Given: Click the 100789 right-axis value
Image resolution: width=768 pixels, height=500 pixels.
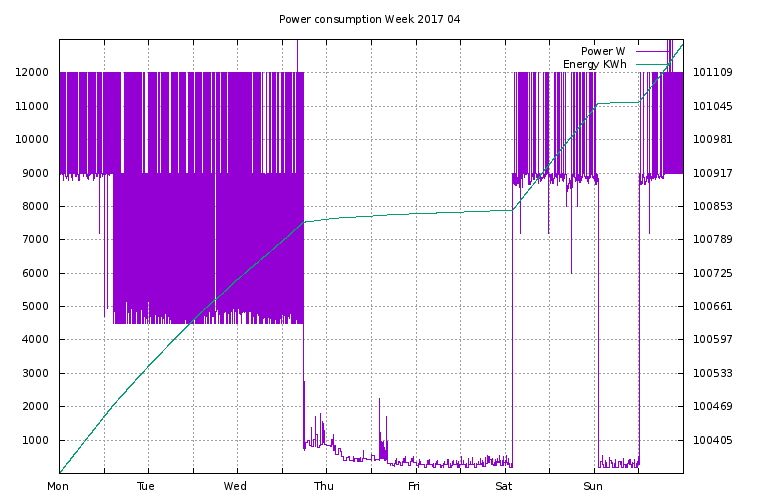Looking at the screenshot, I should tap(713, 239).
